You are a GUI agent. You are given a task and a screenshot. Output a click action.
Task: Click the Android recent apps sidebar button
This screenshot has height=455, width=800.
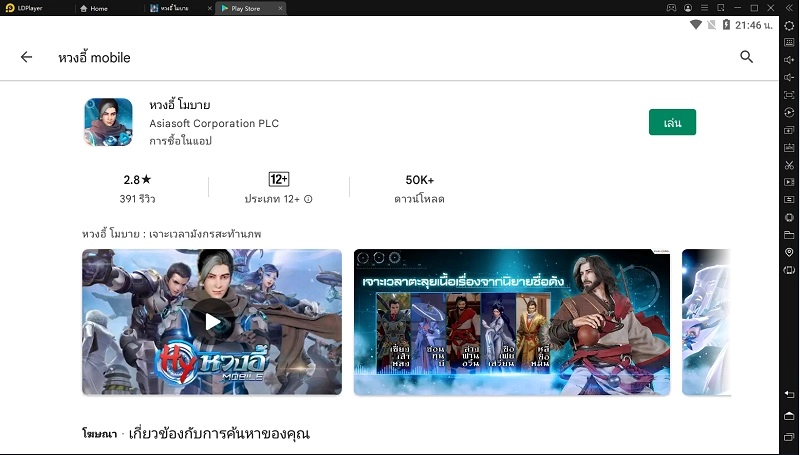(789, 437)
